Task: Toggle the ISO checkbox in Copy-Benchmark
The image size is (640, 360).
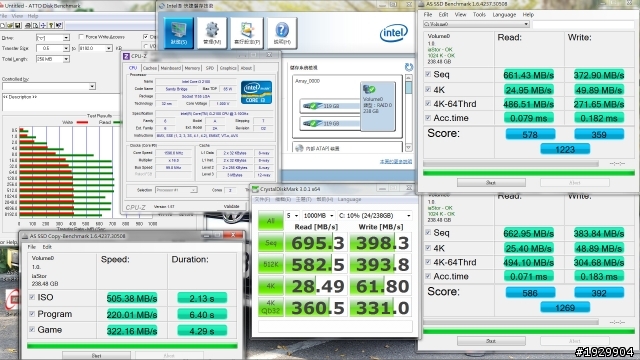Action: pos(32,297)
